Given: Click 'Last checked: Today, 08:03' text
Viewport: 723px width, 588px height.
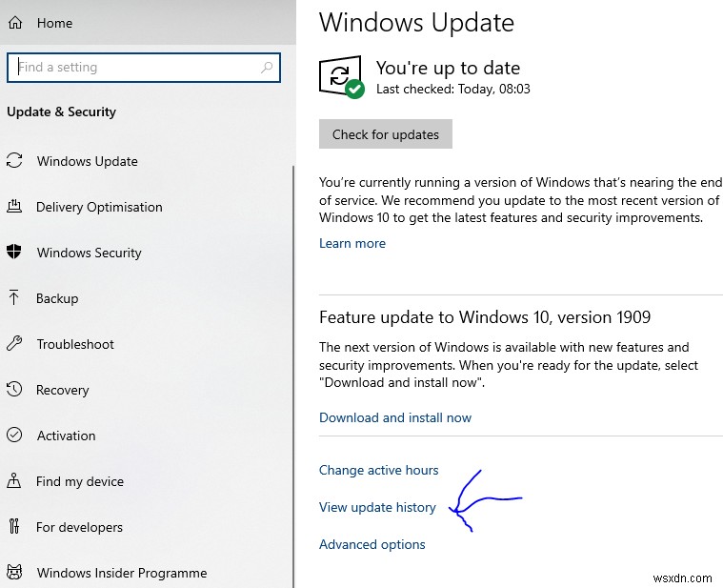Looking at the screenshot, I should 453,89.
